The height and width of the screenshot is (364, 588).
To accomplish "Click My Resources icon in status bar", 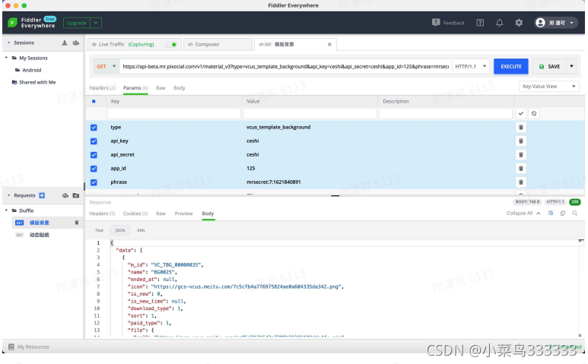I will [11, 347].
